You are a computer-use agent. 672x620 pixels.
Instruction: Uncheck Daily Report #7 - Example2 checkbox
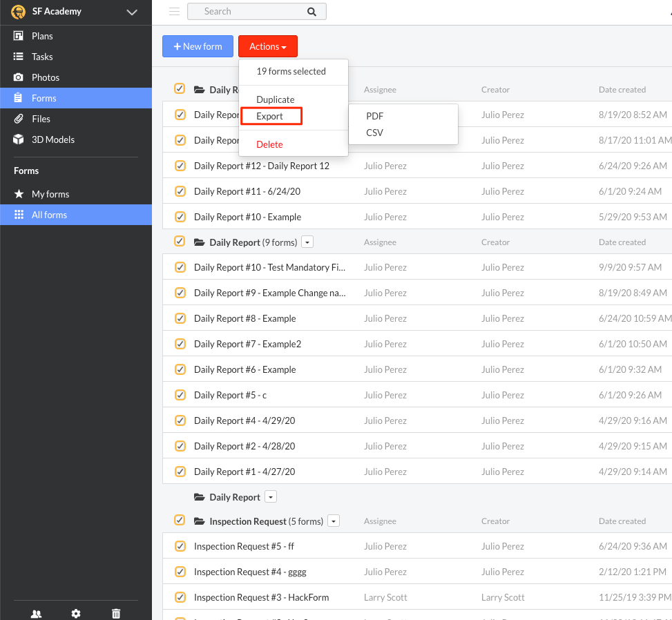click(180, 344)
